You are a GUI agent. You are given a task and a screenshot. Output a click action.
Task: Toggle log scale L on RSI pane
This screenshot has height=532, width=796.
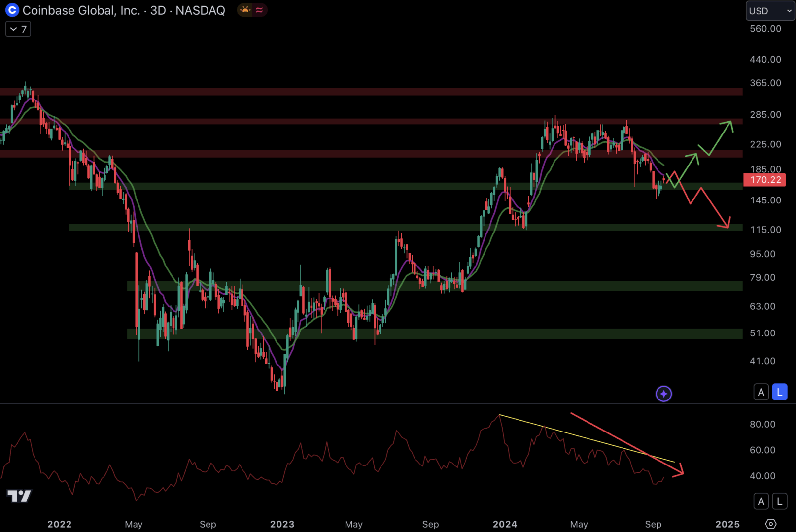pyautogui.click(x=779, y=501)
